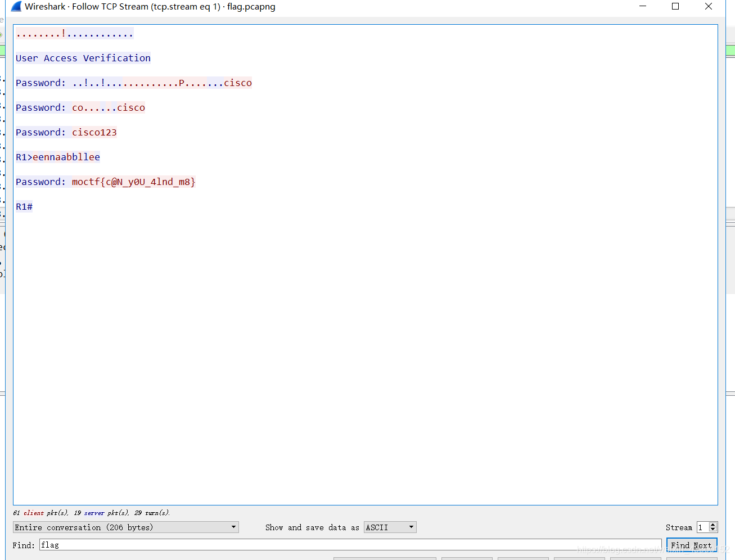The width and height of the screenshot is (735, 560).
Task: Click the 'User Access Verification' line
Action: coord(83,58)
